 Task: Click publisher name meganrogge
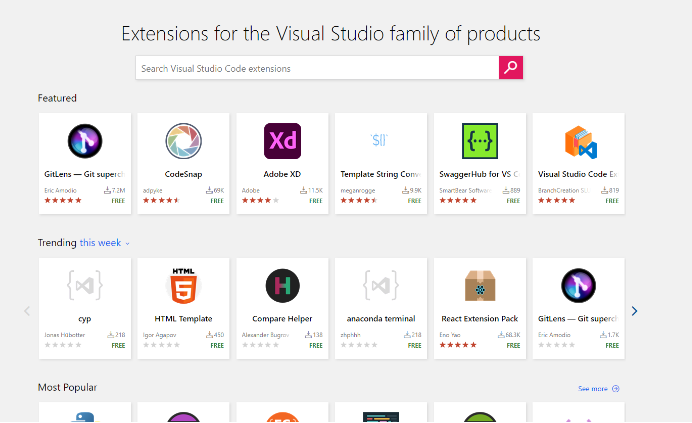click(x=357, y=190)
